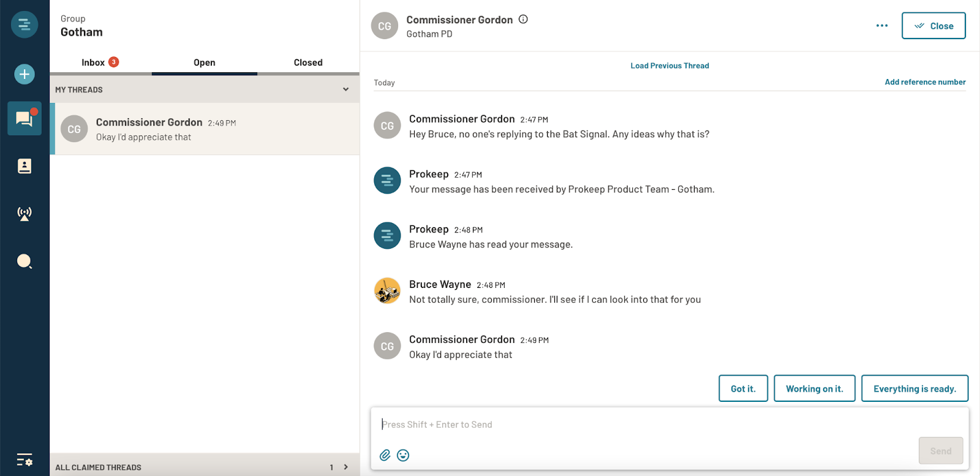Click Prokeep avatar on the 2:47 PM message
The height and width of the screenshot is (476, 980).
(387, 181)
